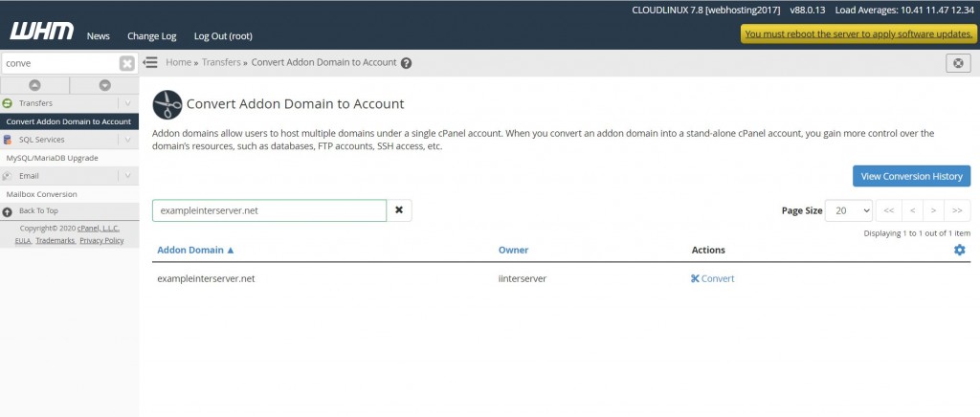
Task: Select exampleinterserver.net table cell
Action: point(206,279)
